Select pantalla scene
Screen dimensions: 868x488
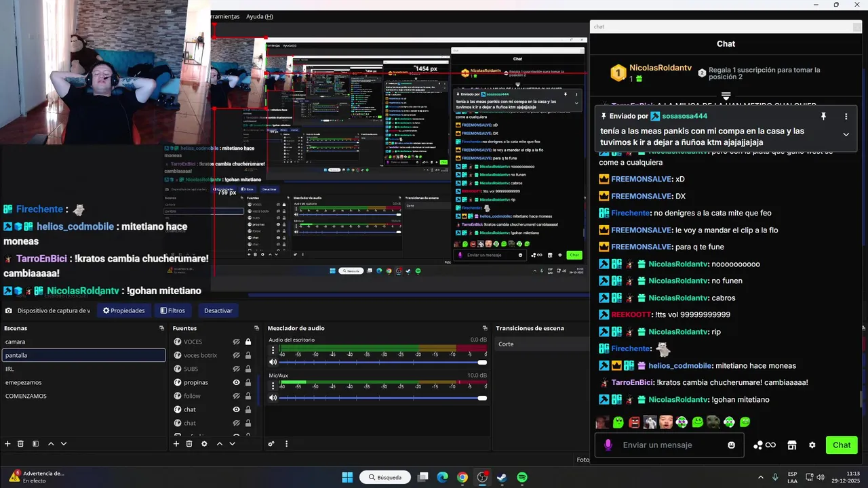click(84, 355)
